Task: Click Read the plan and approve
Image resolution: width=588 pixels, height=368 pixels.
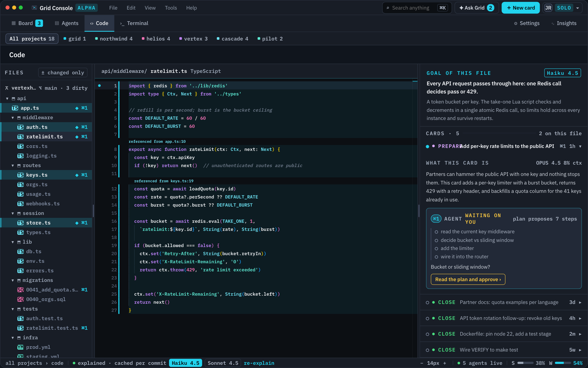Action: click(468, 279)
